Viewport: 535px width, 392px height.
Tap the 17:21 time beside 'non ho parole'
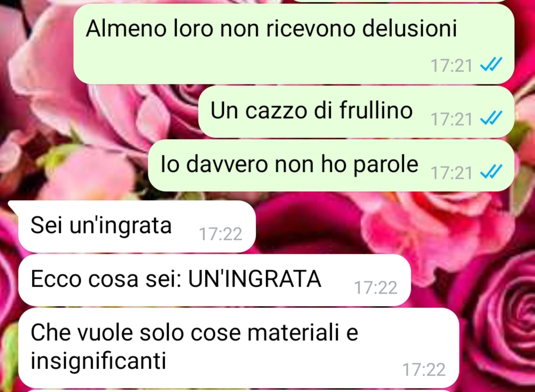(451, 172)
